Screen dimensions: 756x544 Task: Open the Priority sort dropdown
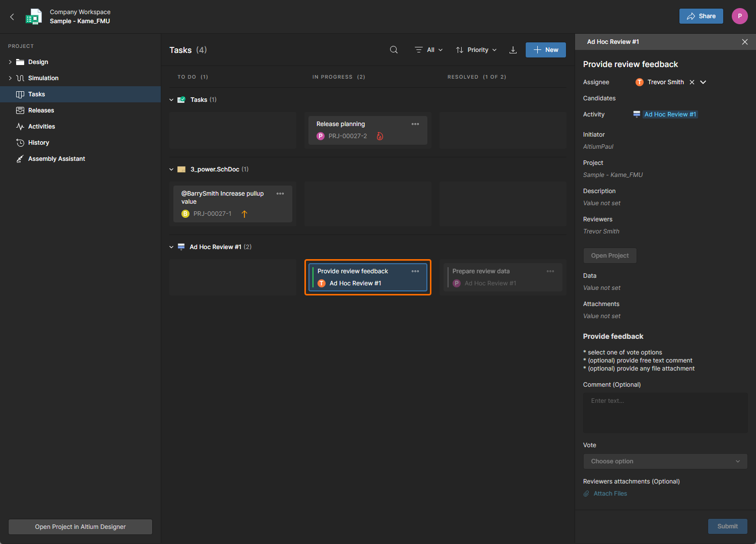click(x=476, y=50)
